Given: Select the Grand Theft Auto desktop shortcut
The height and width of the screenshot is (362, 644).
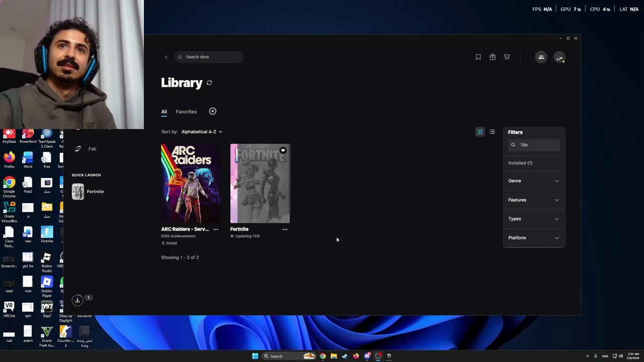Looking at the screenshot, I should tap(47, 336).
